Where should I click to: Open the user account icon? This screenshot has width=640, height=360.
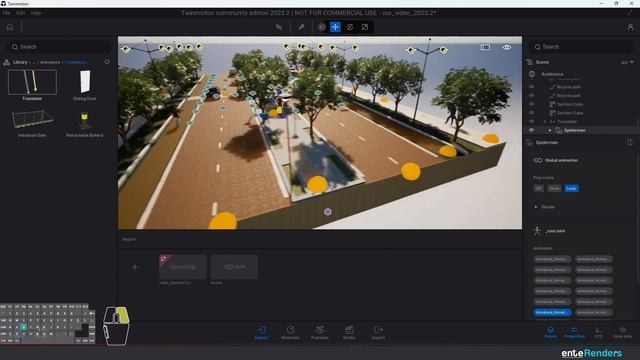(x=630, y=27)
